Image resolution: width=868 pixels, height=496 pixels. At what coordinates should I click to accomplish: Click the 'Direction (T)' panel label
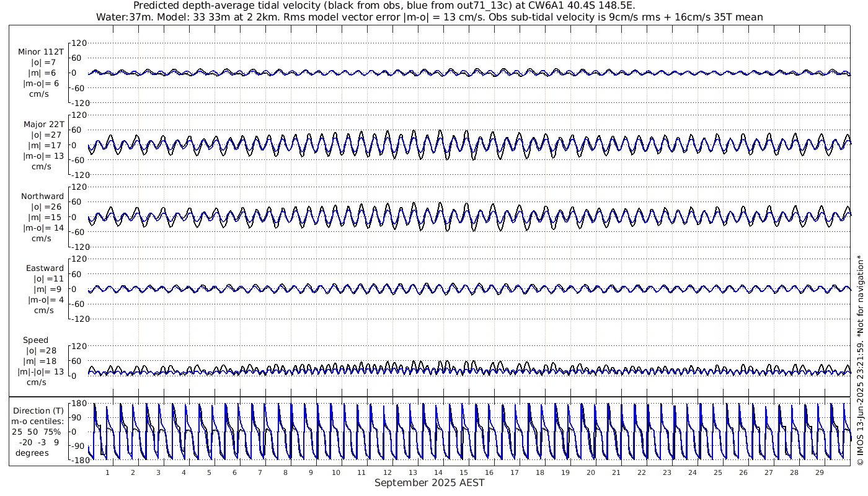pyautogui.click(x=38, y=410)
